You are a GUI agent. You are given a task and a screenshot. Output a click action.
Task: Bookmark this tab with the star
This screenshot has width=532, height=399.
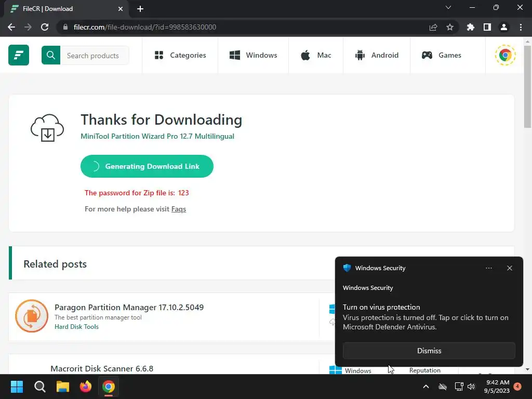click(450, 27)
